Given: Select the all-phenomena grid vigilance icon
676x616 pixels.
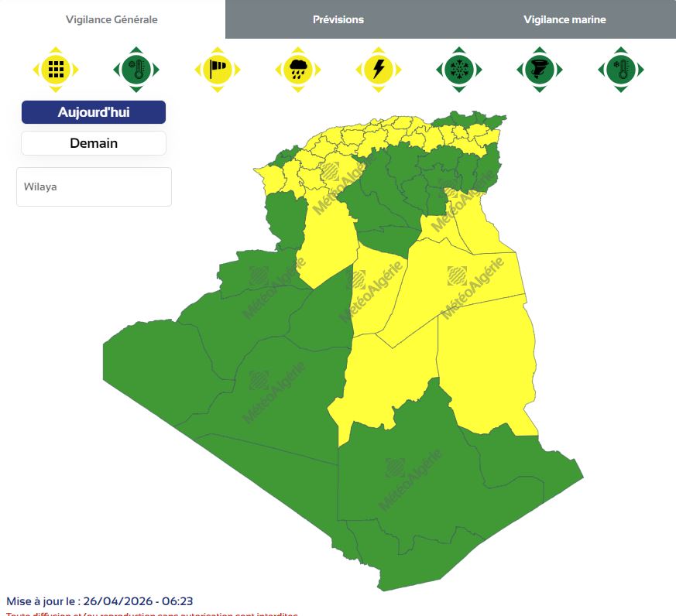Looking at the screenshot, I should [x=55, y=70].
